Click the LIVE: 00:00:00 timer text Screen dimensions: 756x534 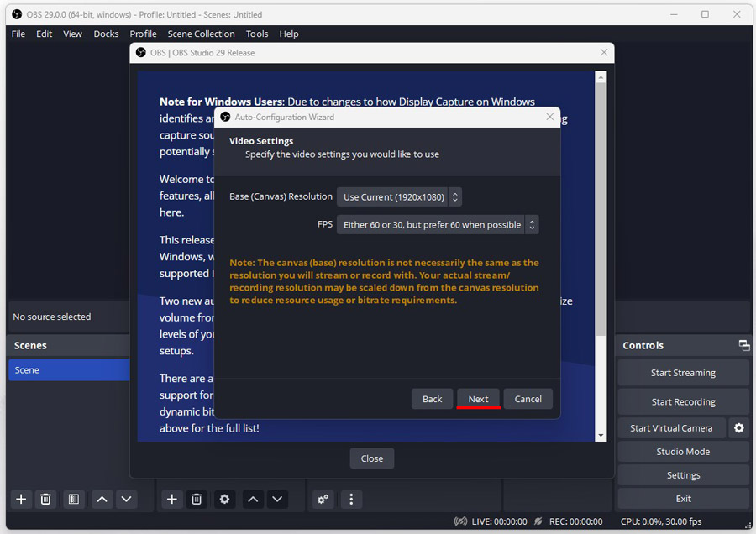coord(499,521)
